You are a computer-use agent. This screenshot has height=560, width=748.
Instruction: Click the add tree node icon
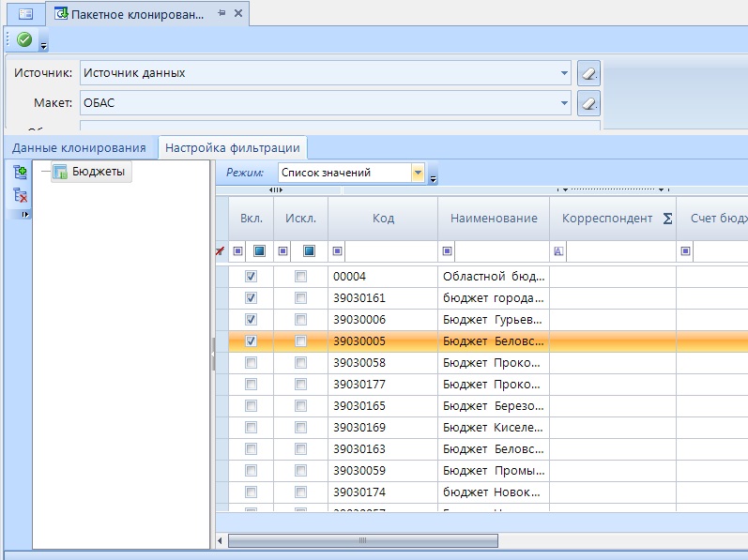coord(20,172)
